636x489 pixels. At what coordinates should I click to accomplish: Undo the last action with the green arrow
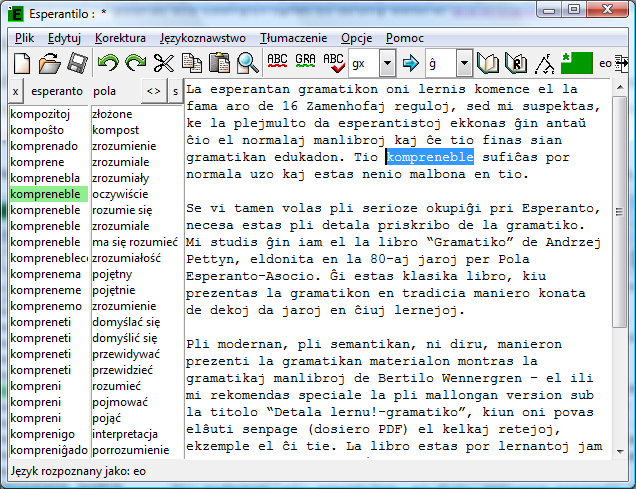point(108,63)
